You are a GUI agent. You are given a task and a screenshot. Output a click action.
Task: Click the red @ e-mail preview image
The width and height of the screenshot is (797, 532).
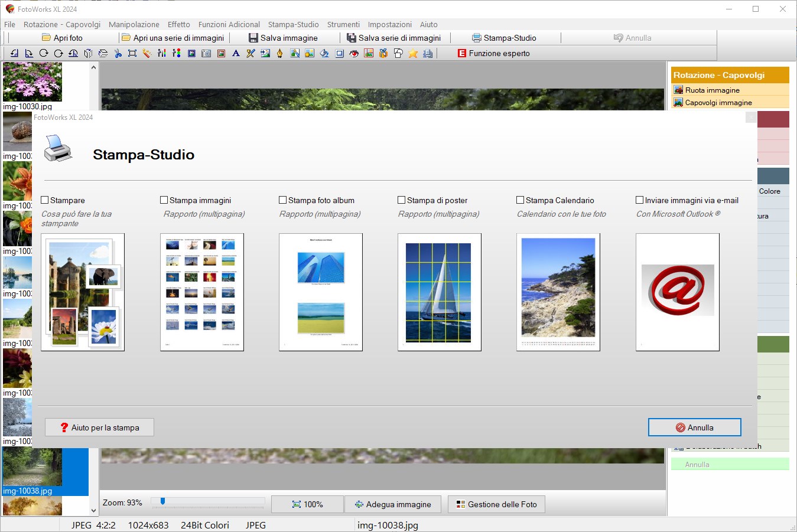(x=678, y=292)
